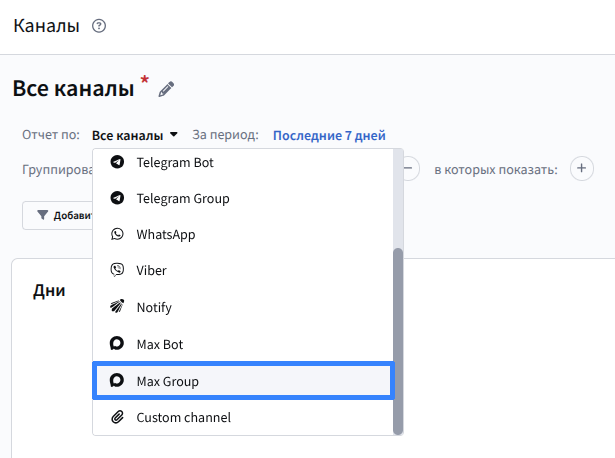The height and width of the screenshot is (458, 615).
Task: Click the Viber phone icon
Action: point(117,270)
